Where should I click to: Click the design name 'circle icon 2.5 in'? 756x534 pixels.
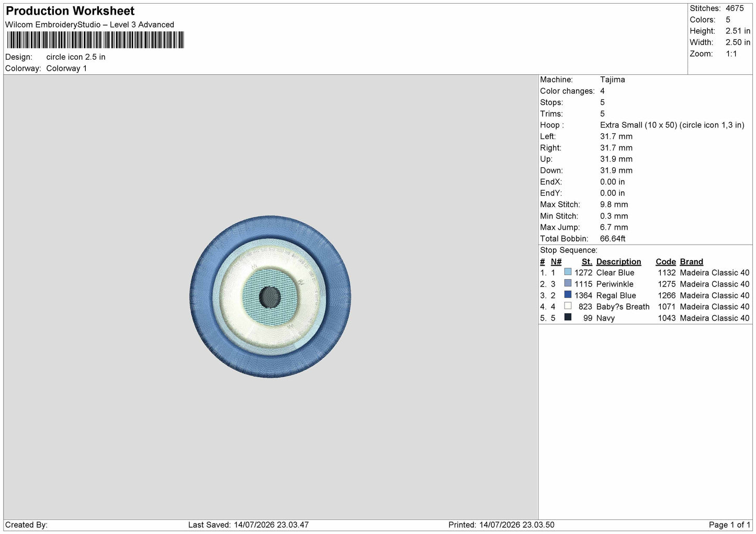pyautogui.click(x=76, y=57)
